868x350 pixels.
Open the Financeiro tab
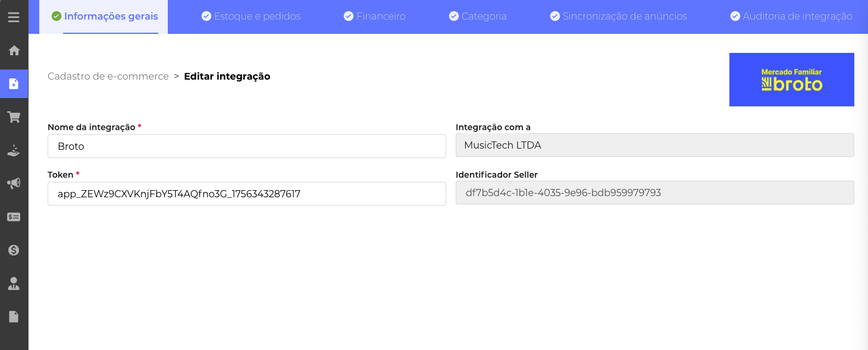pos(375,17)
